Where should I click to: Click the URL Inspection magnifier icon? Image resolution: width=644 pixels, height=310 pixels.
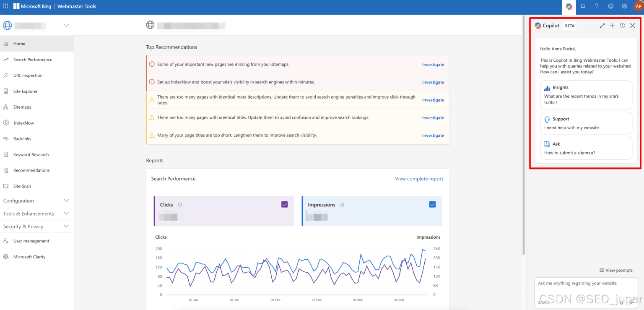6,76
